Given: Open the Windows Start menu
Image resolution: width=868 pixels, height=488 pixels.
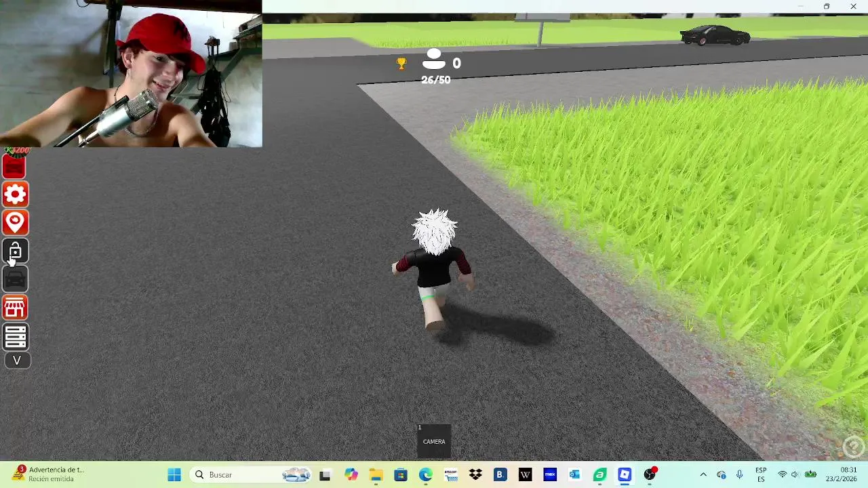Looking at the screenshot, I should [x=174, y=475].
